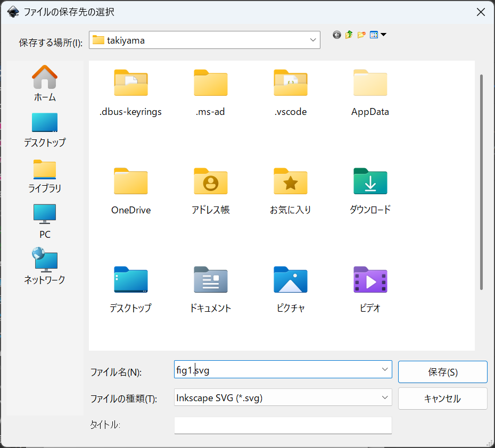The height and width of the screenshot is (448, 495).
Task: Open the ファイルの種類 file type dropdown
Action: tap(384, 398)
